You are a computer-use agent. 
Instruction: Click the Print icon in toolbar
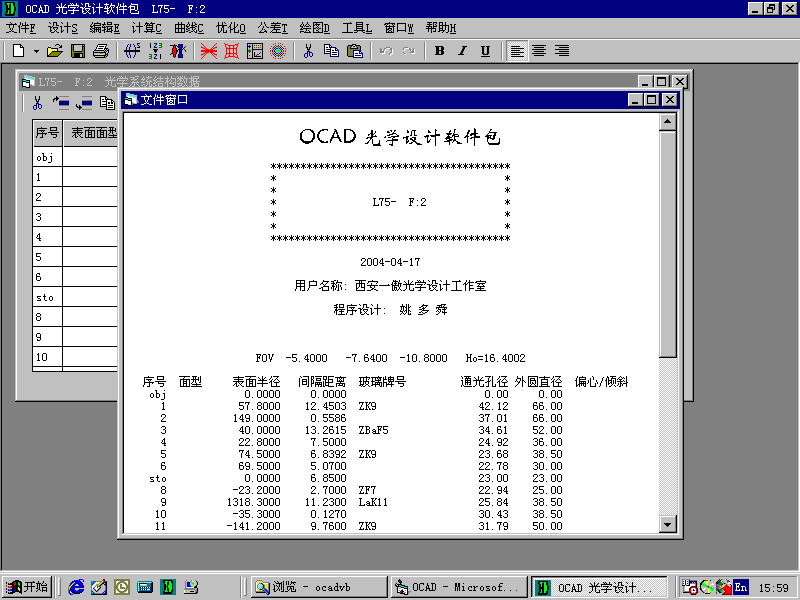click(100, 51)
